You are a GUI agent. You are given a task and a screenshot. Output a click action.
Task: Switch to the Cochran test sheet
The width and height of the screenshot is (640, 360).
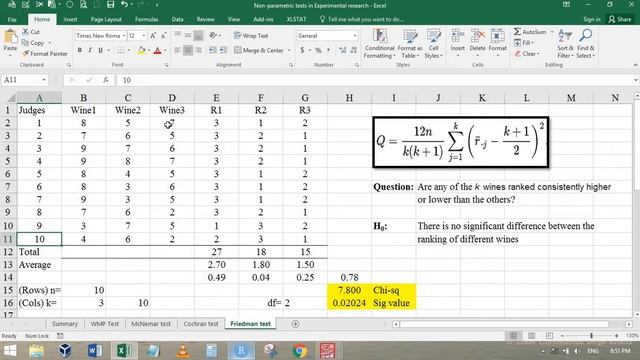tap(201, 324)
